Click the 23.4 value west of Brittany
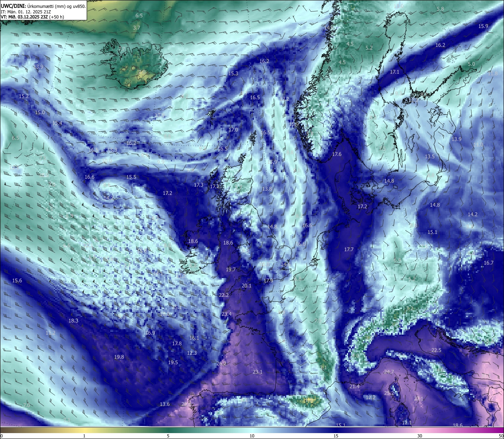Viewport: 504px width, 439px height. coord(226,314)
